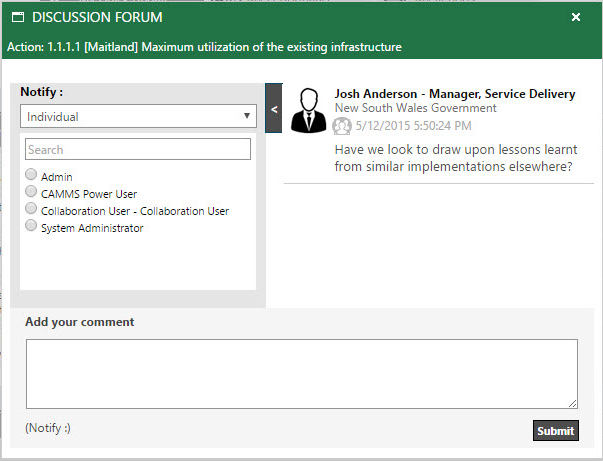
Task: Click the Action 1.1.1.1 Maitland title
Action: [x=204, y=47]
